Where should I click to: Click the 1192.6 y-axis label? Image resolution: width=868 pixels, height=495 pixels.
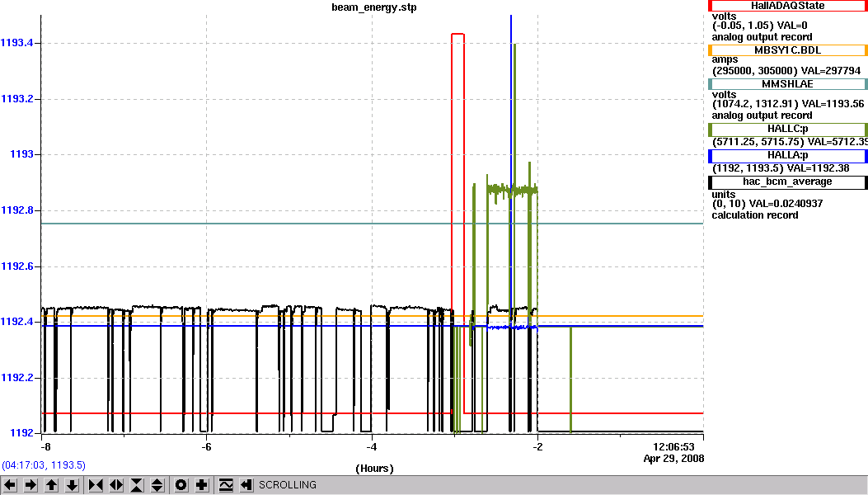[x=16, y=266]
